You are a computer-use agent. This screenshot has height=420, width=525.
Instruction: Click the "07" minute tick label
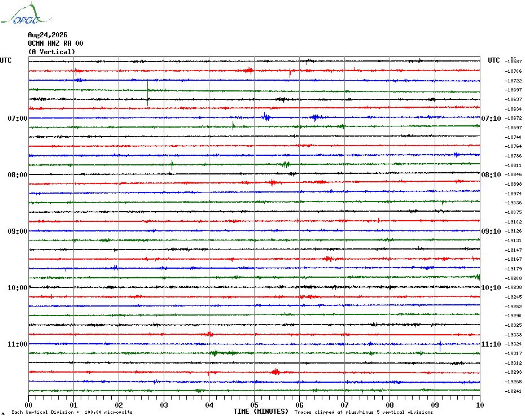(x=345, y=405)
